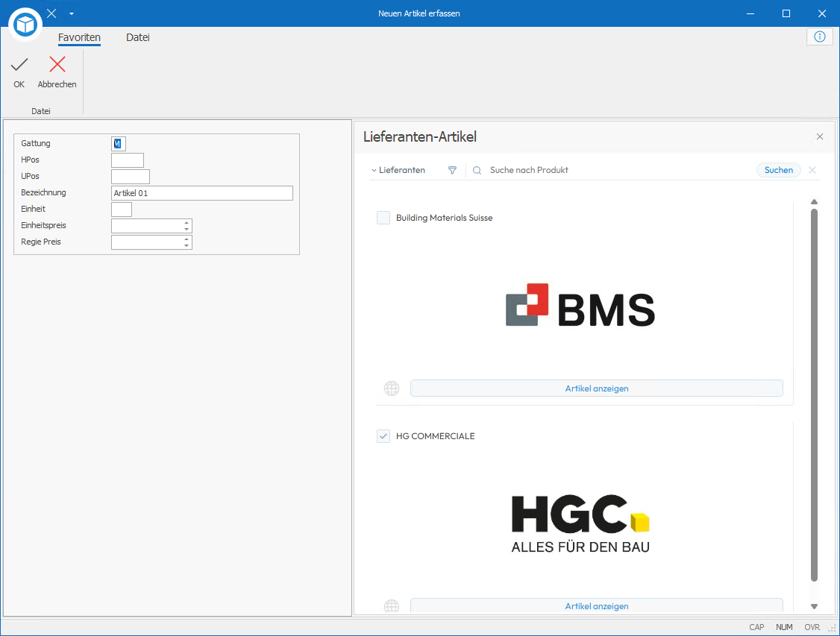This screenshot has height=636, width=840.
Task: Show articles for HG COMMERCIALE
Action: pos(596,605)
